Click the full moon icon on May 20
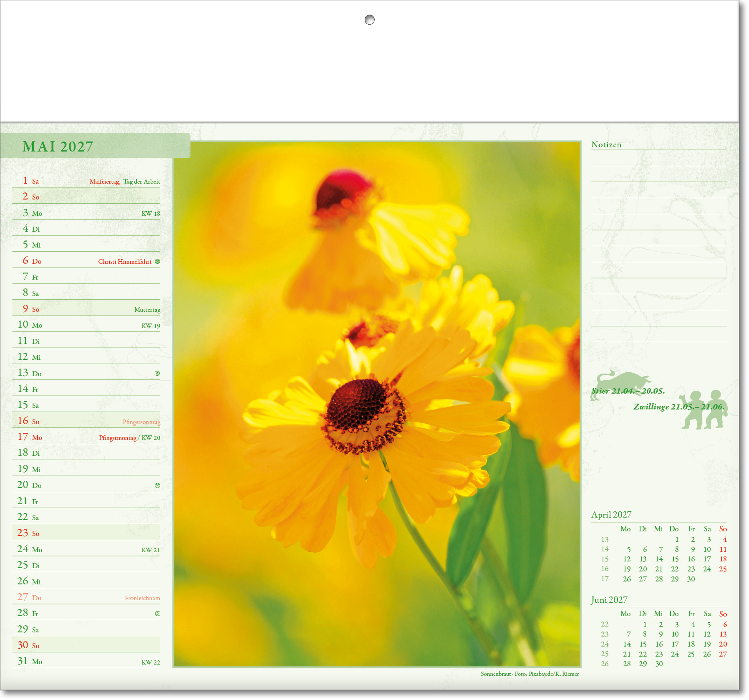 tap(157, 485)
